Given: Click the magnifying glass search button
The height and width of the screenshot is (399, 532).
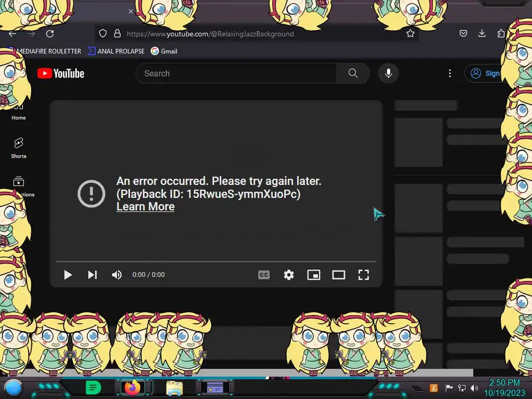Looking at the screenshot, I should pos(353,73).
